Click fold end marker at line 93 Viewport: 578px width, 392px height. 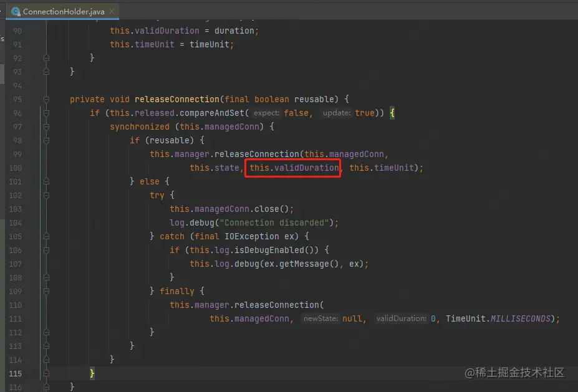46,72
